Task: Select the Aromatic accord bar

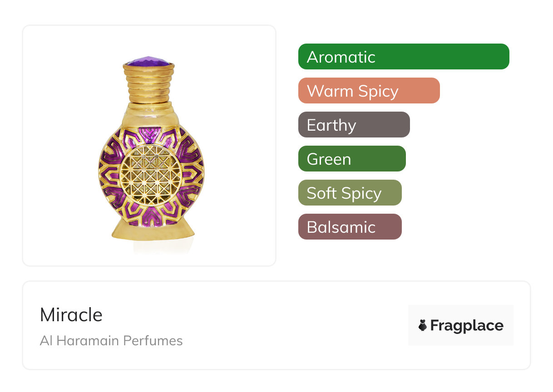Action: [x=403, y=57]
